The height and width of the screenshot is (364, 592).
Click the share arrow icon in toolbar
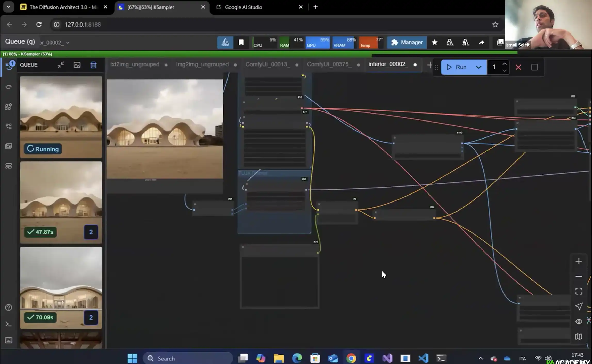(x=481, y=42)
